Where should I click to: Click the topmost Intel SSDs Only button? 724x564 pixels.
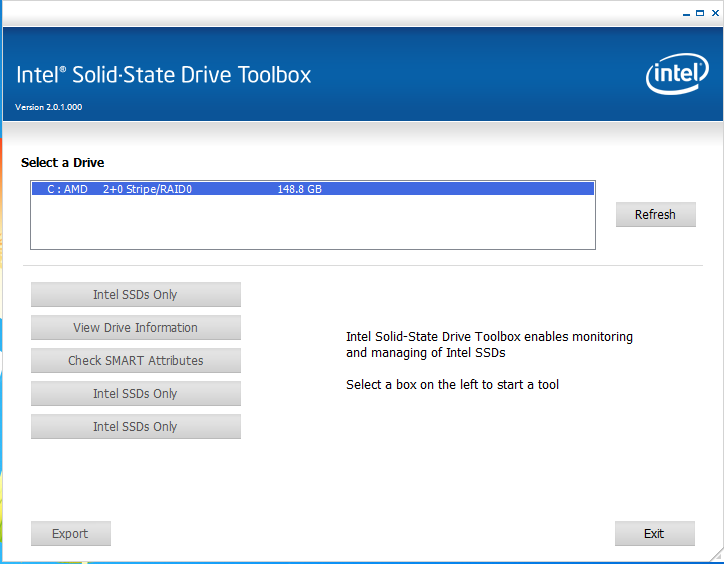[136, 295]
